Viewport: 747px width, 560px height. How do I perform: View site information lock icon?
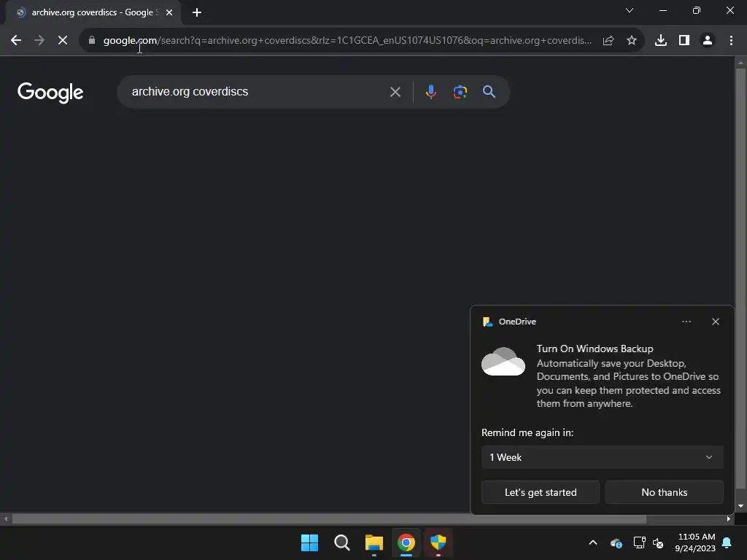coord(92,40)
